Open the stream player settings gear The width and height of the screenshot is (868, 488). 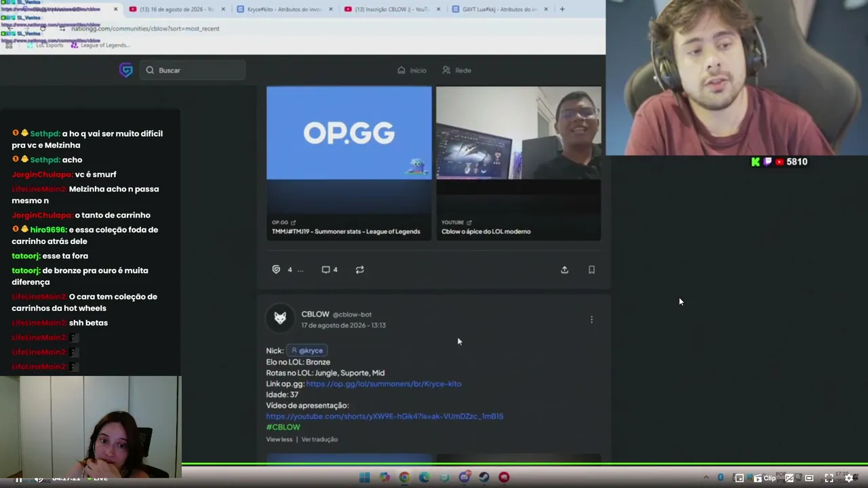click(848, 478)
